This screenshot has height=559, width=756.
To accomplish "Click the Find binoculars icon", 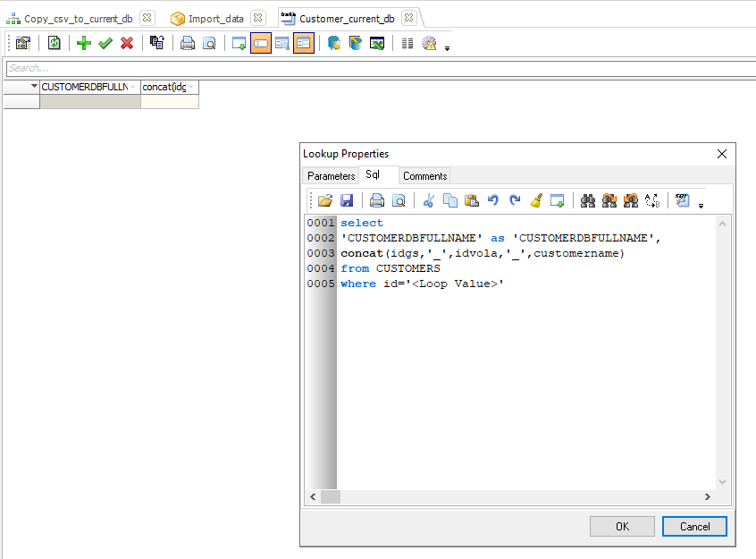I will click(588, 200).
